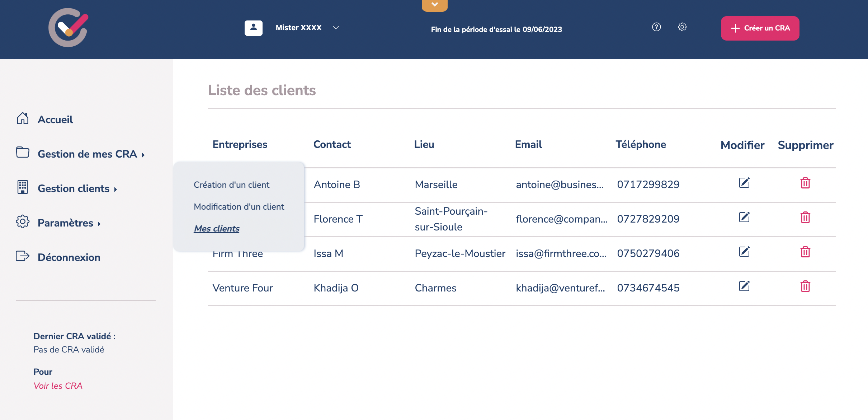Viewport: 868px width, 420px height.
Task: Edit the Khadija O client entry
Action: coord(744,286)
